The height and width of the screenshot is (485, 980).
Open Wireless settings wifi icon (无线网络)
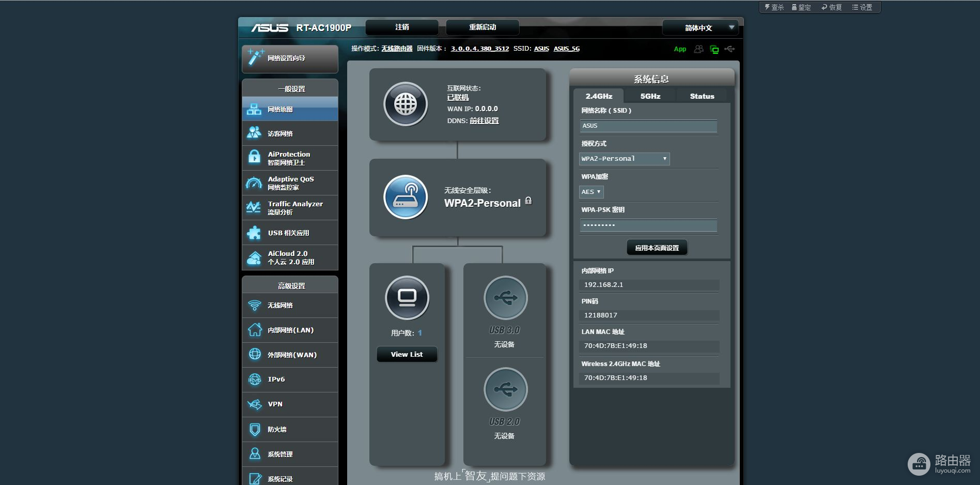coord(255,306)
